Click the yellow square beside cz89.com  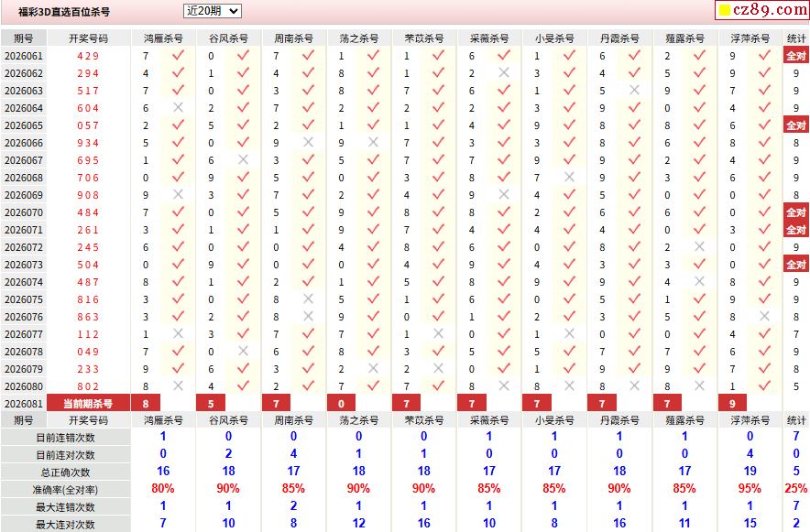point(724,10)
